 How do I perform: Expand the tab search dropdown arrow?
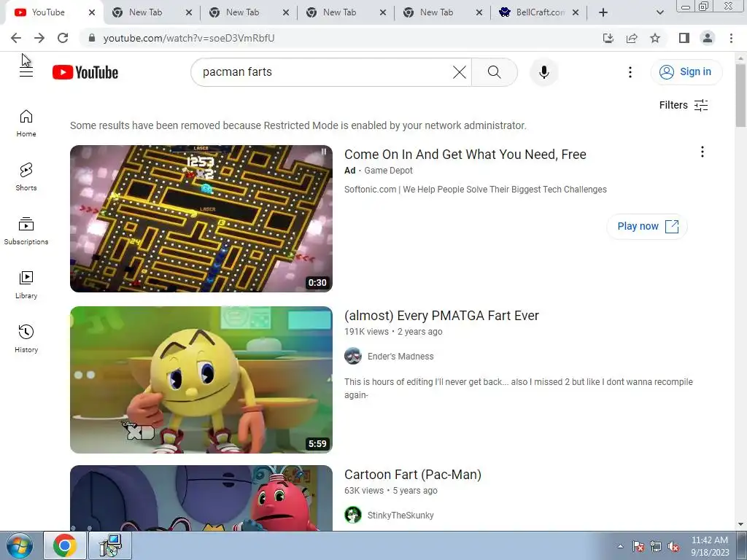(659, 12)
